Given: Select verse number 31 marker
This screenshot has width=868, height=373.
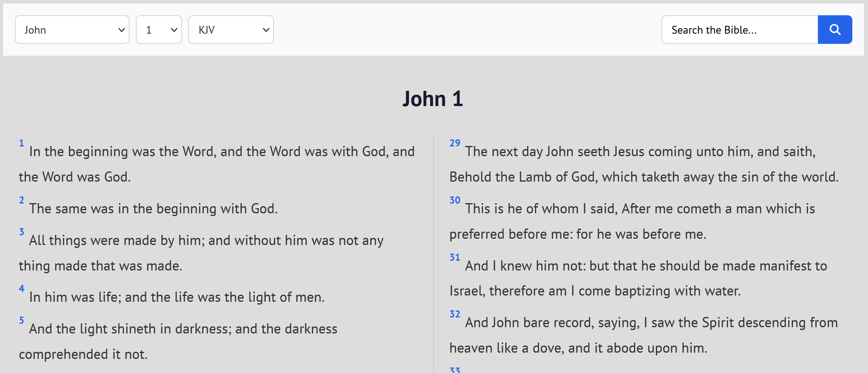Looking at the screenshot, I should [455, 258].
